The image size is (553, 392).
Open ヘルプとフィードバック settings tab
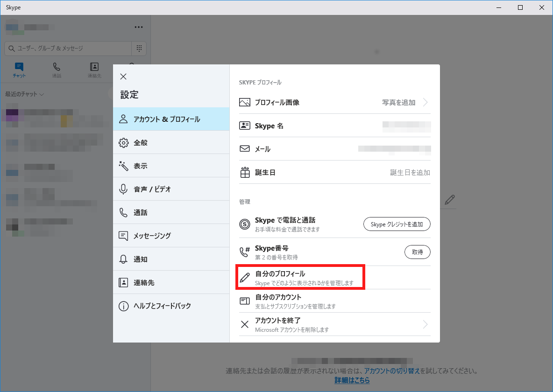171,306
